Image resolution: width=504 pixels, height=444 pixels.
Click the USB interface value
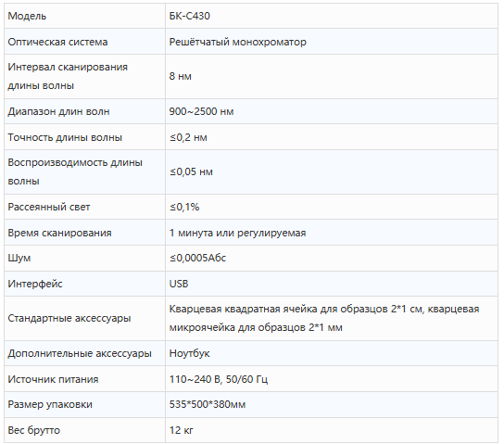[179, 284]
